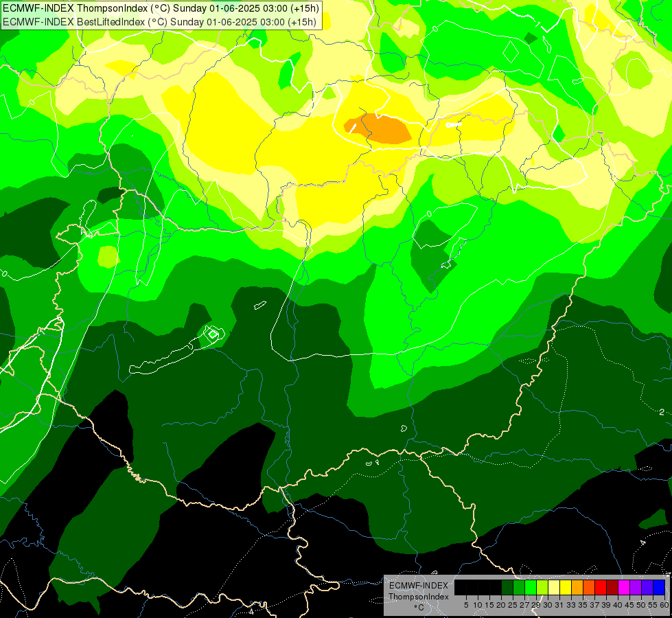Screen dimensions: 672x618
Task: Click the legend tick value '29'
Action: [x=536, y=605]
